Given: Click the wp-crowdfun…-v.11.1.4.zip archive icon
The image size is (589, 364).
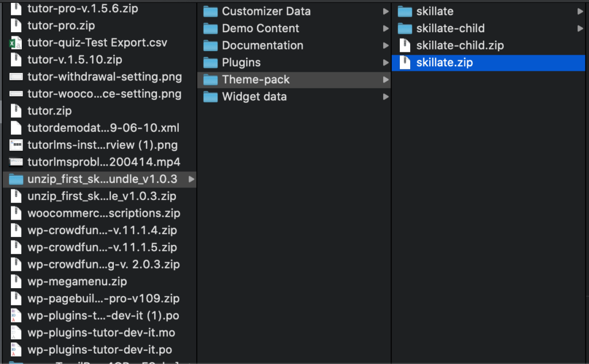Looking at the screenshot, I should pos(16,230).
